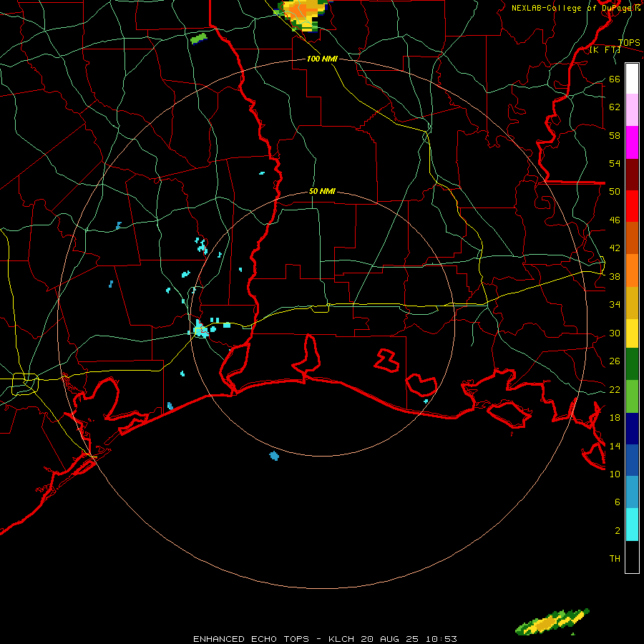Select the yellow legend swatch
Viewport: 644px width, 644px height.
(x=632, y=333)
